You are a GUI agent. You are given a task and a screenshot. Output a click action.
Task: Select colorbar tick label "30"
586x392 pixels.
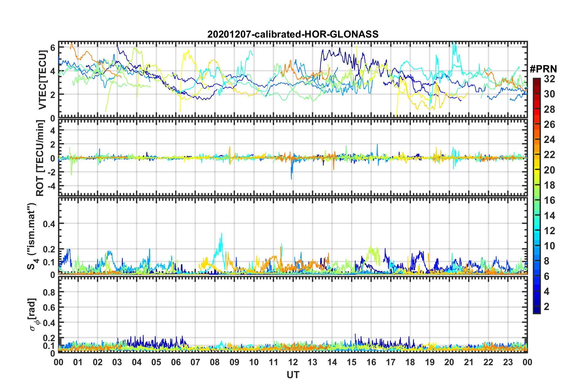pos(549,94)
